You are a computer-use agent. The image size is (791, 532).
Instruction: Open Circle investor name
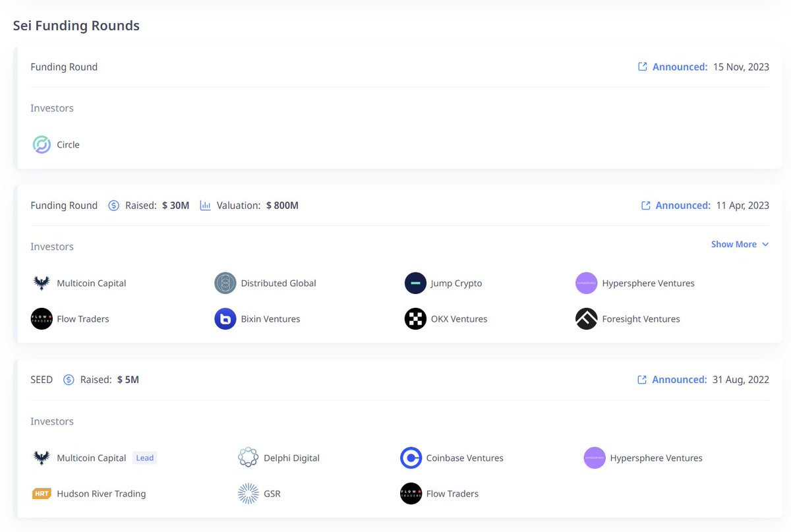tap(68, 145)
